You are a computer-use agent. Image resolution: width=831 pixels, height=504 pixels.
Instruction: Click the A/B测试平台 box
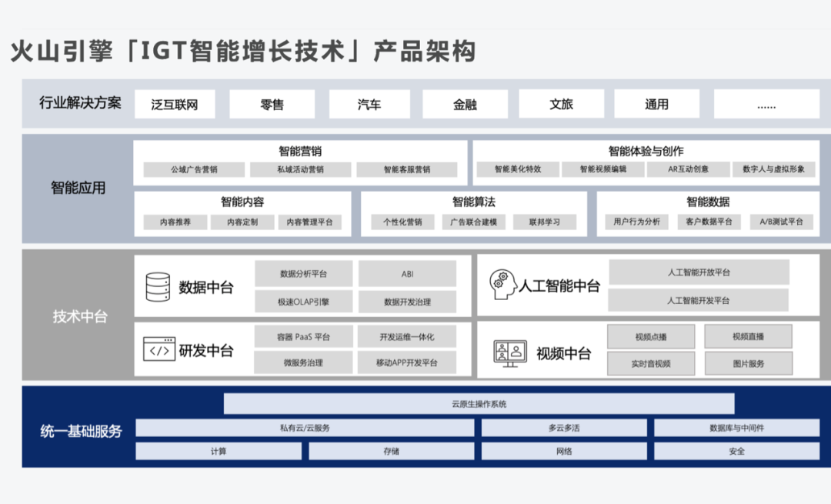click(782, 222)
